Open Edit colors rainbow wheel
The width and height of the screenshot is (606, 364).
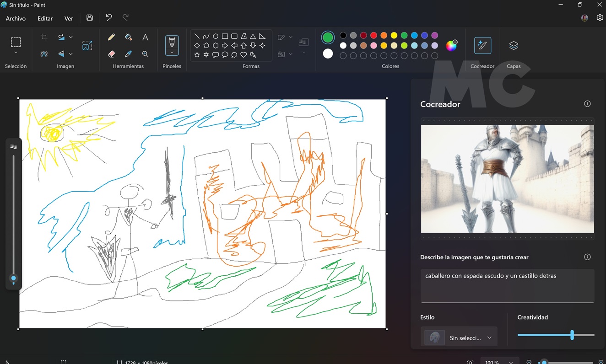tap(451, 45)
